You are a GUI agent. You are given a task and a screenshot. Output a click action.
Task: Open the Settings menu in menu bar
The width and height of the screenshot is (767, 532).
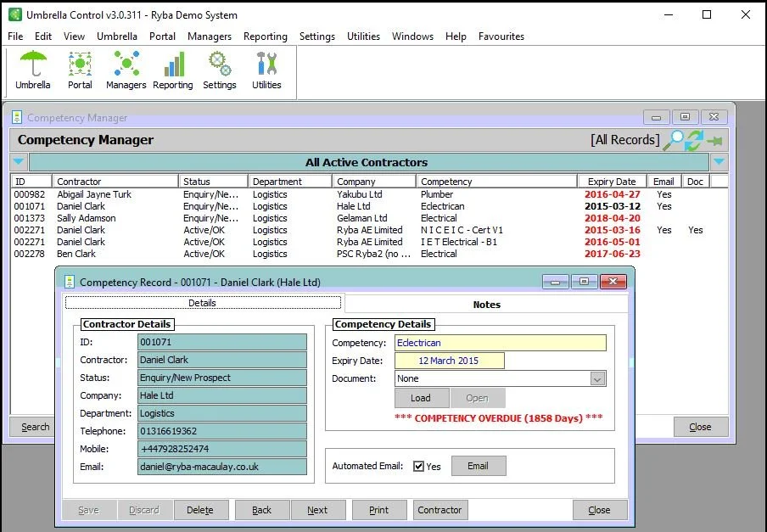[317, 36]
